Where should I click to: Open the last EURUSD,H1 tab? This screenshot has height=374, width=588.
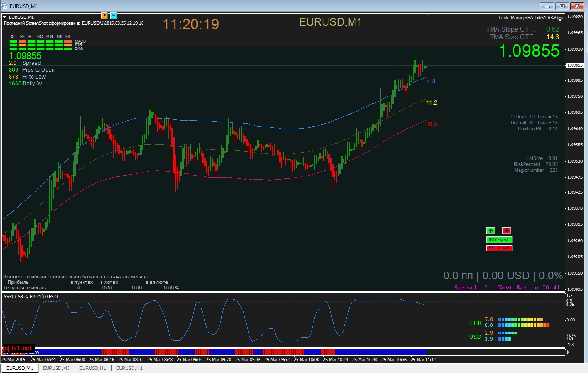[x=129, y=368]
